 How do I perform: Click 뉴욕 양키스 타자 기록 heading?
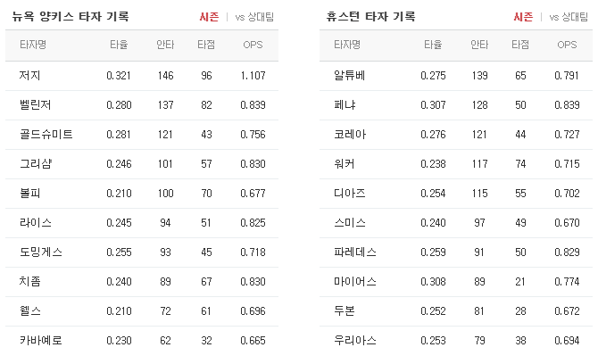[71, 17]
